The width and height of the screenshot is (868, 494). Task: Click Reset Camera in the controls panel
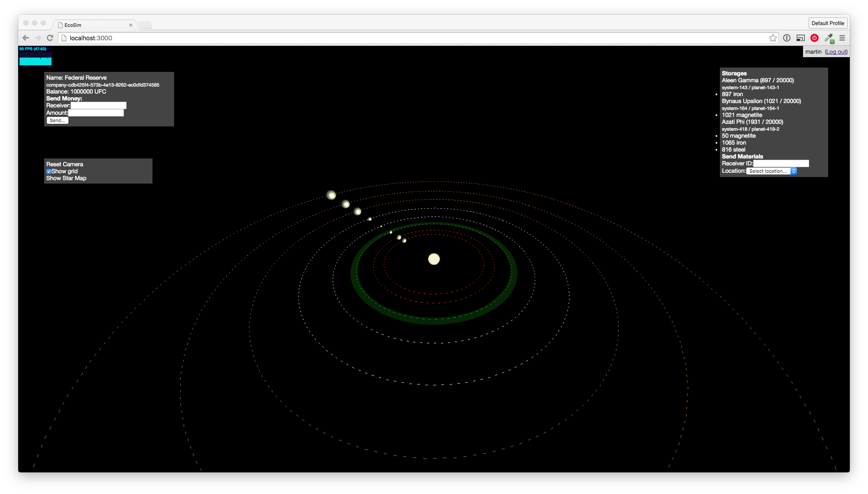pyautogui.click(x=64, y=164)
